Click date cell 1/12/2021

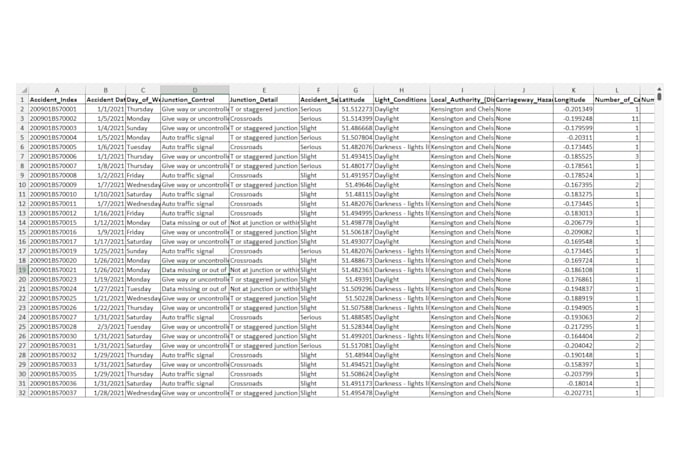click(105, 223)
